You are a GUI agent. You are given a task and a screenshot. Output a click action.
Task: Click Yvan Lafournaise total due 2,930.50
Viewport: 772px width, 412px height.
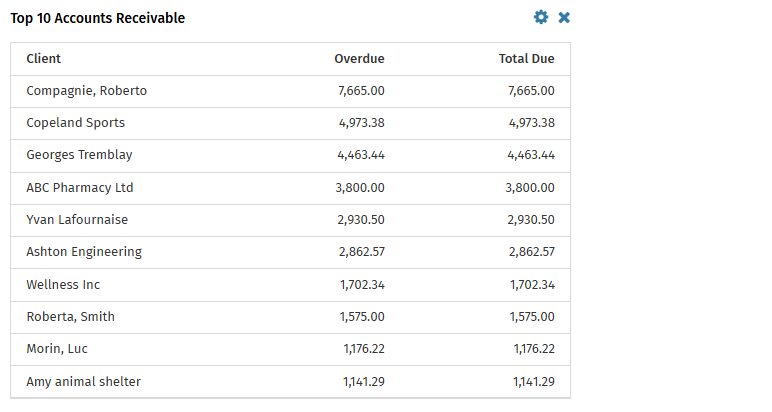[x=531, y=220]
